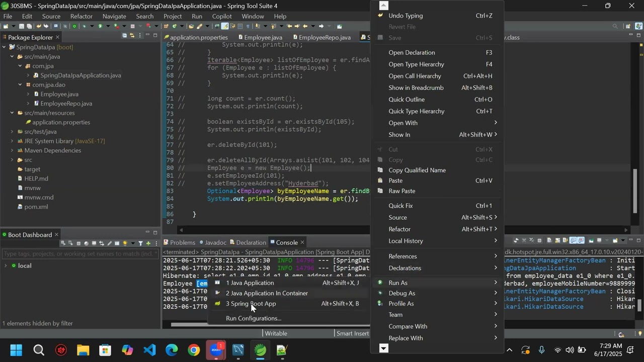The width and height of the screenshot is (644, 362).
Task: Collapse the src/main/java folder
Action: pyautogui.click(x=12, y=57)
